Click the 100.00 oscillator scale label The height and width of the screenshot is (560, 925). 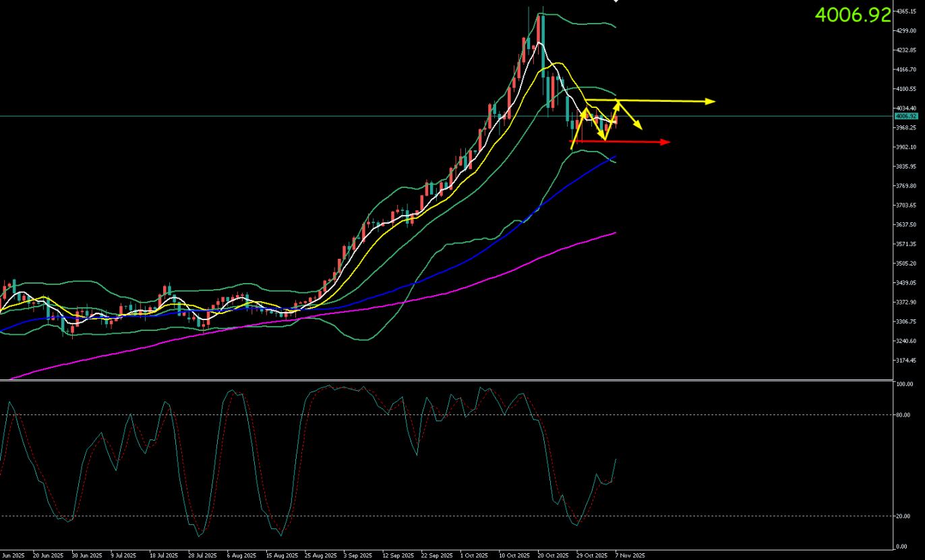904,384
